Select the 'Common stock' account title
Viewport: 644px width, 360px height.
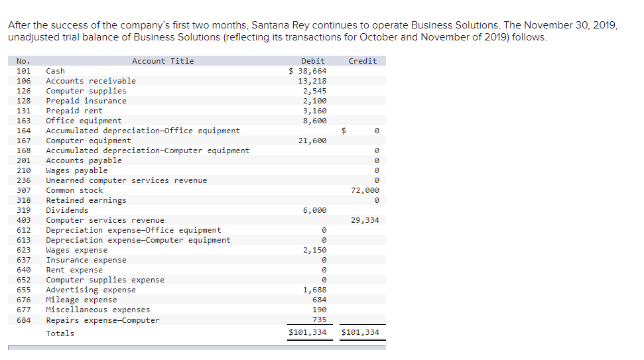tap(74, 190)
